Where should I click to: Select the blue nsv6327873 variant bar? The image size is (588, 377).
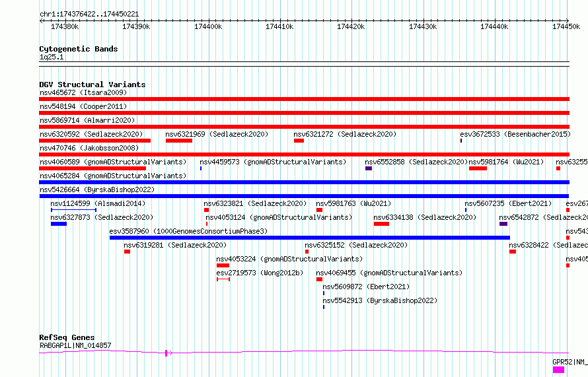[x=59, y=224]
